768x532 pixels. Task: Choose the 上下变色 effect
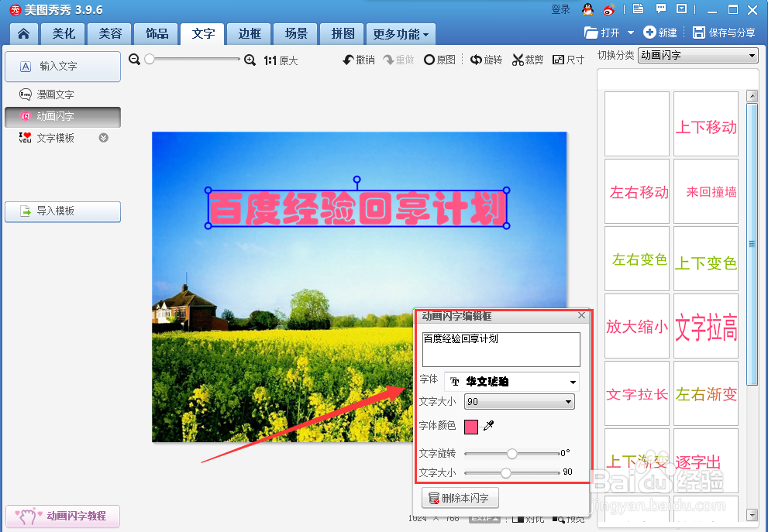click(x=706, y=259)
